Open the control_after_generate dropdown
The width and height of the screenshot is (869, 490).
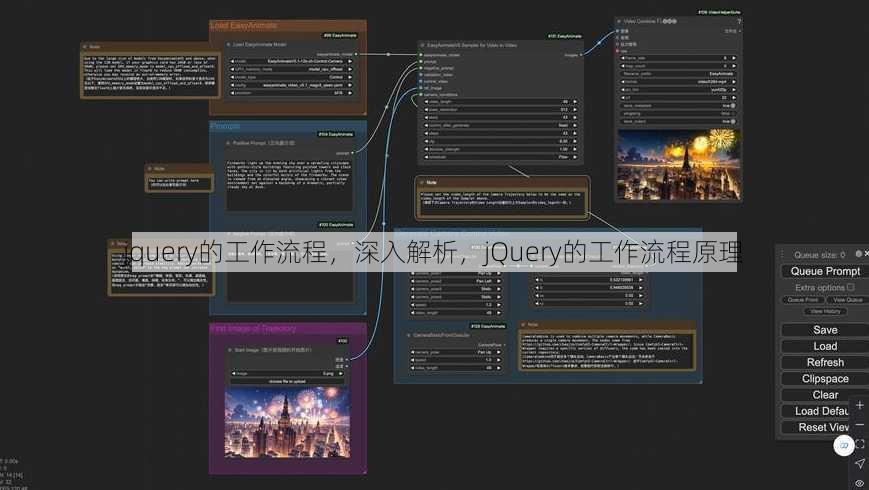pos(500,125)
